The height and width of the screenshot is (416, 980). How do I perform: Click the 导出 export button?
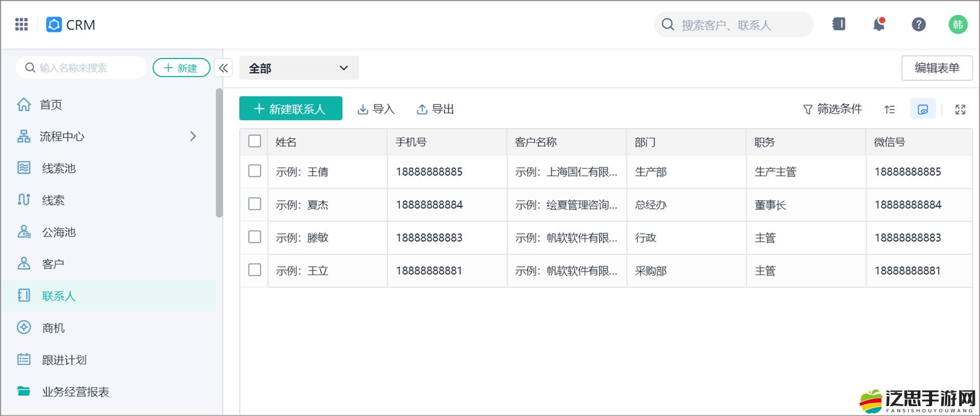point(436,109)
